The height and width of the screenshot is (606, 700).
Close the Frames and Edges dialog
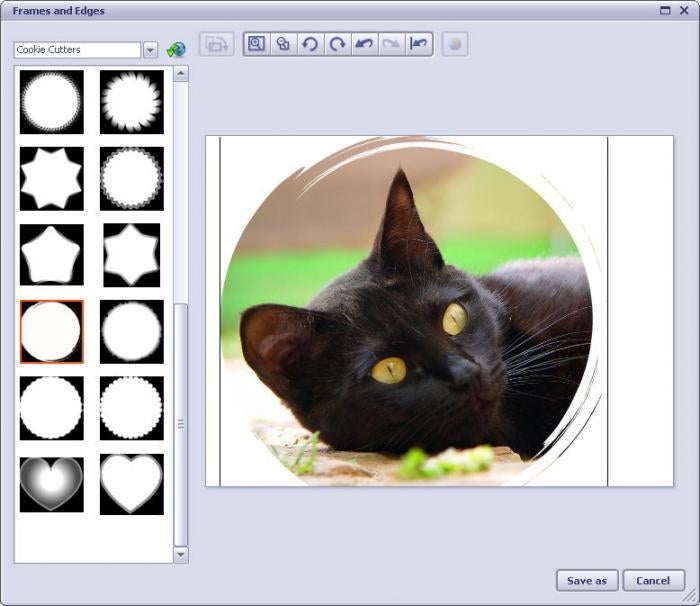684,10
